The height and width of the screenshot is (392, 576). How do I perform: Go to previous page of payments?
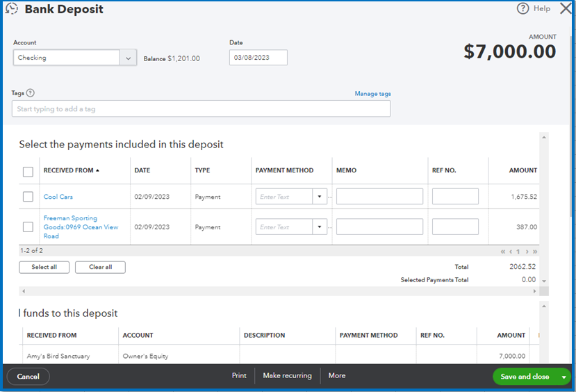pos(510,251)
